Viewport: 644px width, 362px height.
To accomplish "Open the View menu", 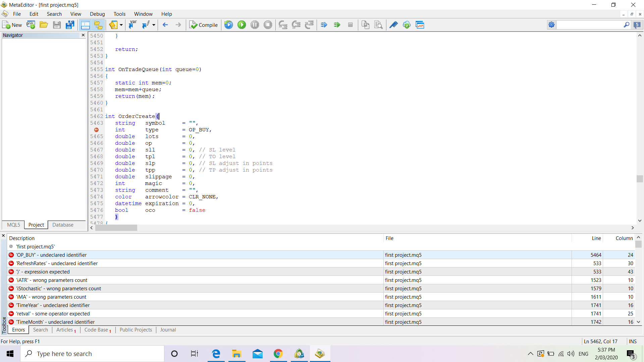I will tap(76, 14).
